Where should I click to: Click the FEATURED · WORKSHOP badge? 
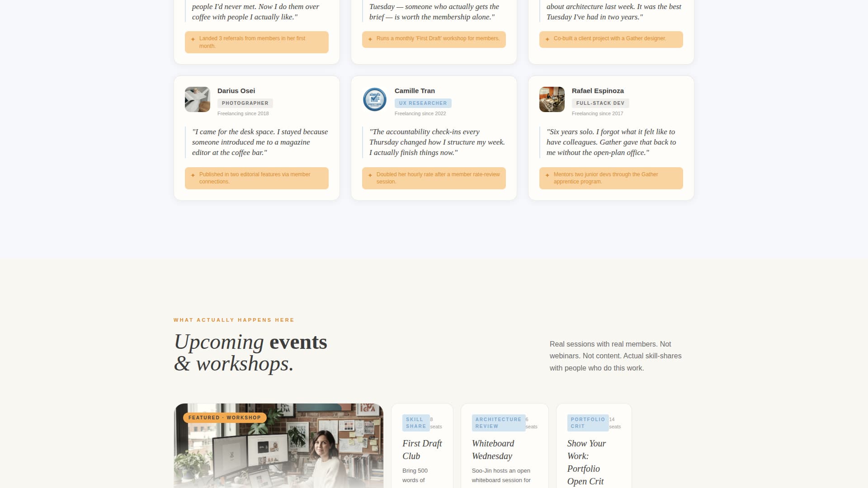pos(224,418)
